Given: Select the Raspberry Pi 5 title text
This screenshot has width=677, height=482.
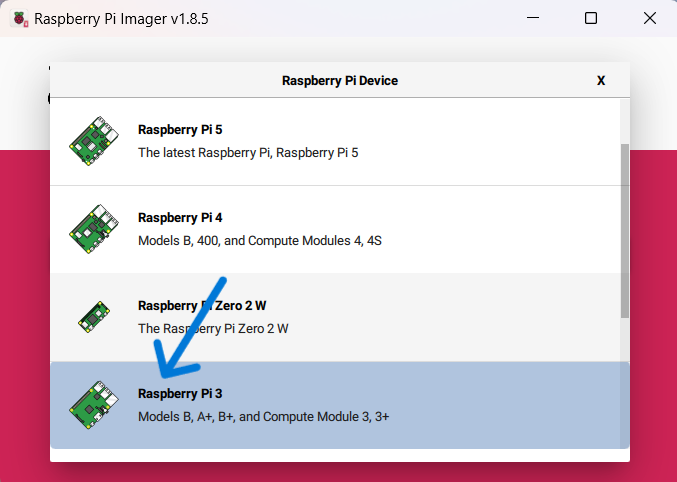Looking at the screenshot, I should click(x=180, y=130).
